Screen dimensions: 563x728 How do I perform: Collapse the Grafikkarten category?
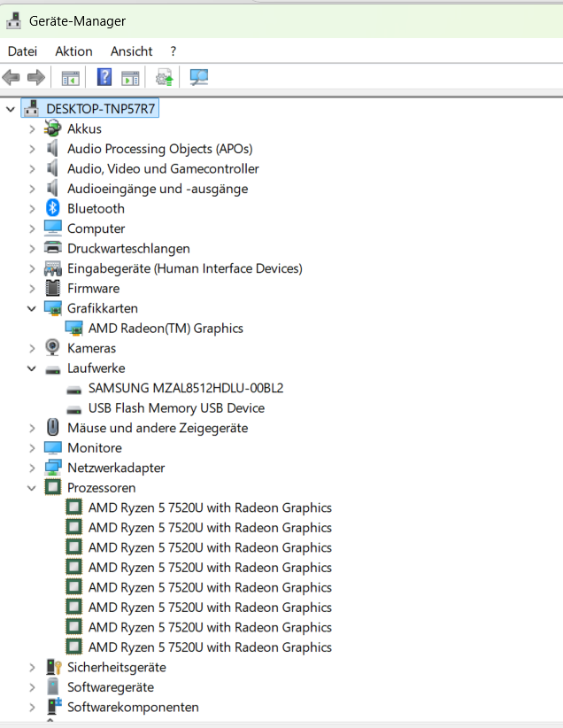32,309
